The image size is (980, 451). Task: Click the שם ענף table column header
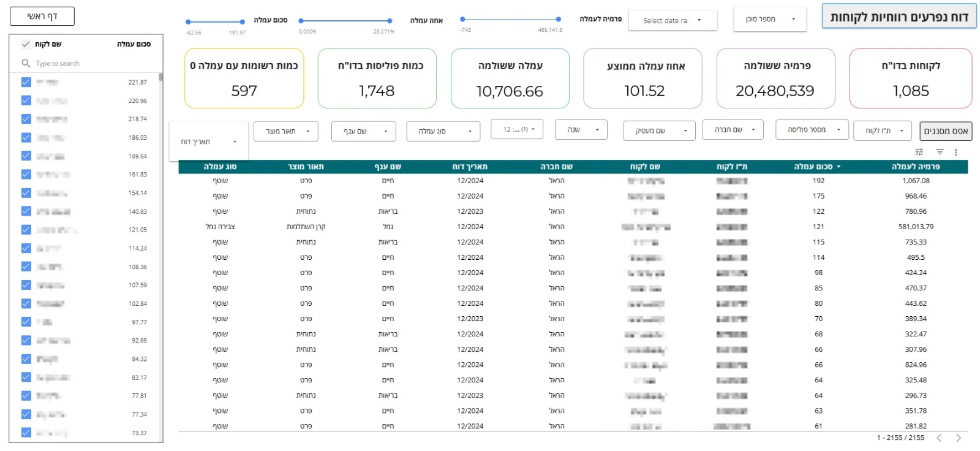pyautogui.click(x=388, y=167)
